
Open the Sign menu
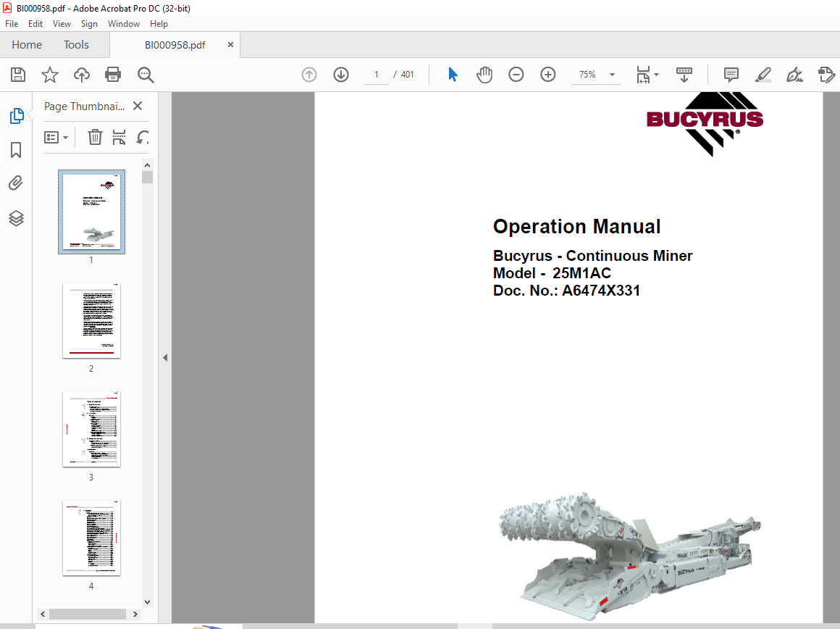point(89,24)
